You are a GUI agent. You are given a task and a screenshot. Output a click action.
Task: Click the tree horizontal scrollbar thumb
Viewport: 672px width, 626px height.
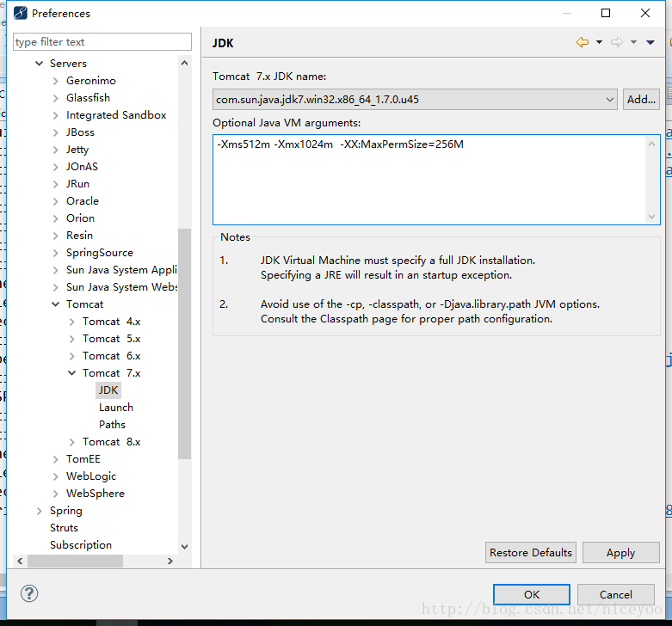point(76,561)
